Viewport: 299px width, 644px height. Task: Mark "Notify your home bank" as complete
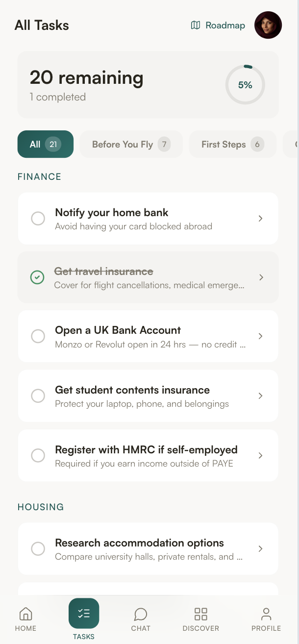(x=38, y=219)
